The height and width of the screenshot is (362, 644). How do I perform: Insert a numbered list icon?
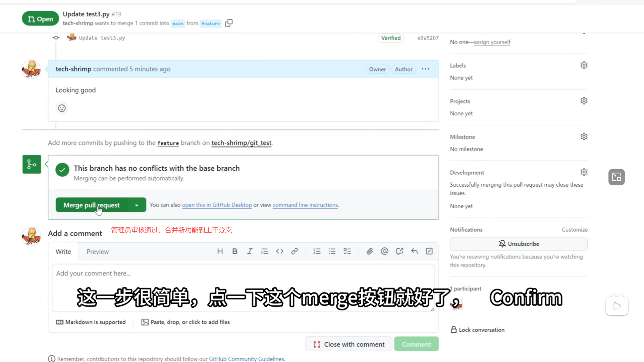[317, 251]
